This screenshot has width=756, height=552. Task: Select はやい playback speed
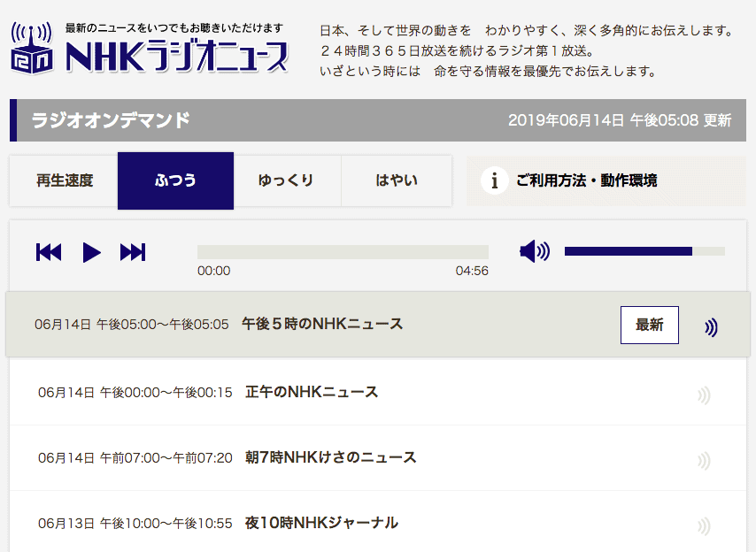[397, 180]
